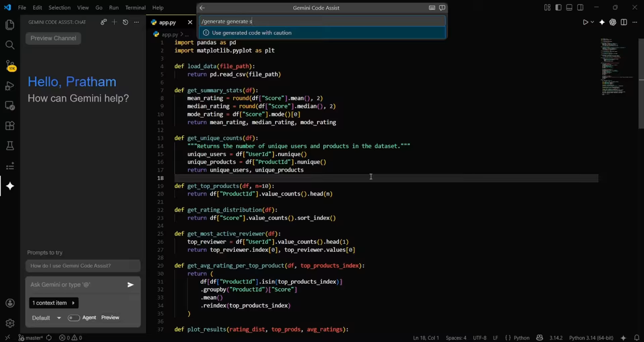
Task: Expand the 1 context item chip
Action: pos(54,303)
